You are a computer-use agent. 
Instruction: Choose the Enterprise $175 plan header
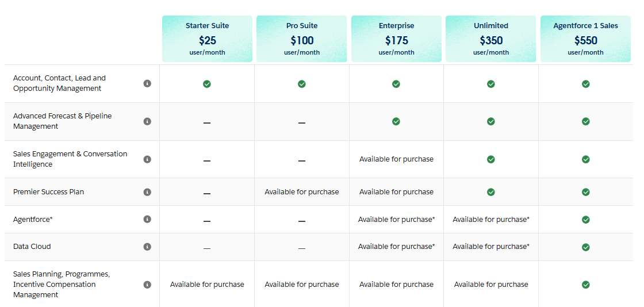click(396, 39)
